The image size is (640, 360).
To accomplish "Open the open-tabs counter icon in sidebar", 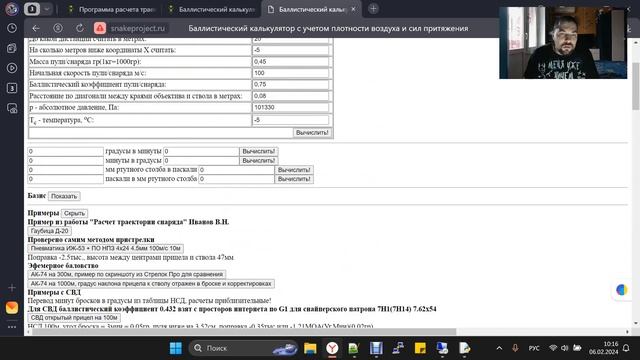I will pyautogui.click(x=12, y=88).
